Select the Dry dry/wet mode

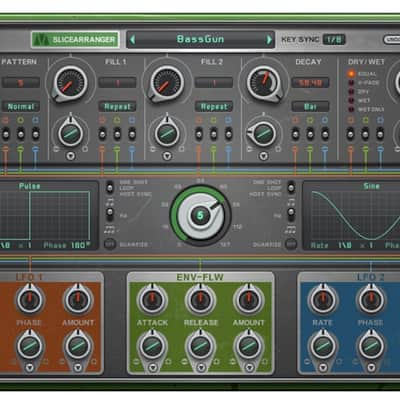click(351, 92)
